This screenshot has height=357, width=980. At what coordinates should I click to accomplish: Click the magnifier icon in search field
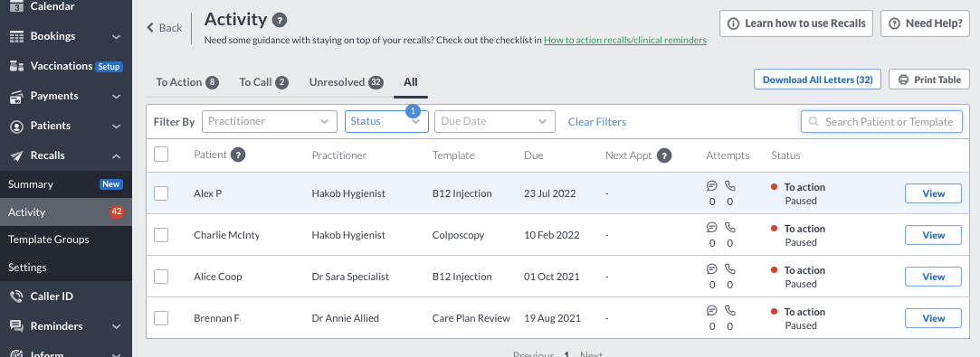tap(813, 122)
